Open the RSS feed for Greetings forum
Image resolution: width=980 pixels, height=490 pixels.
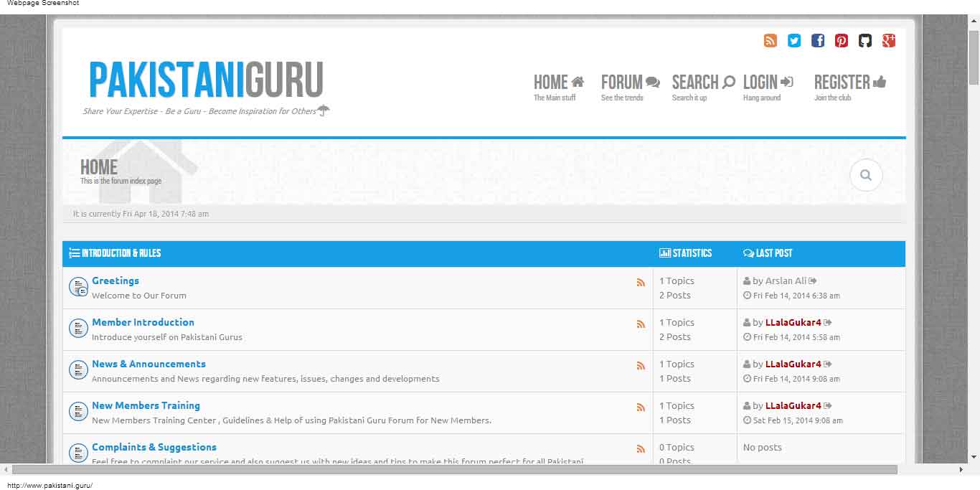[641, 283]
